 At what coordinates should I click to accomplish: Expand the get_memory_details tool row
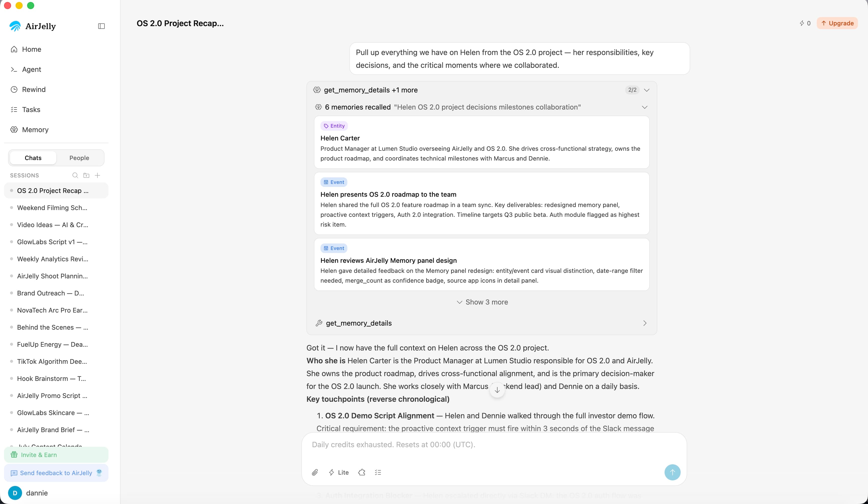[481, 323]
